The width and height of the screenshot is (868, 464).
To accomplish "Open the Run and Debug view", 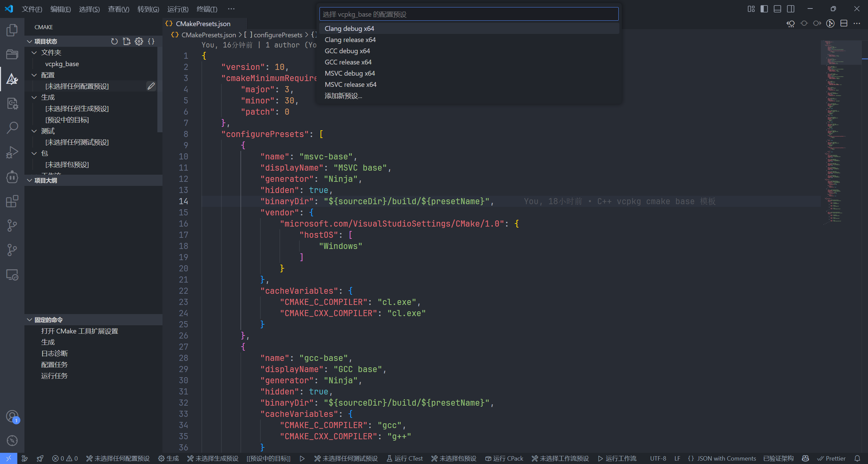I will click(x=12, y=152).
